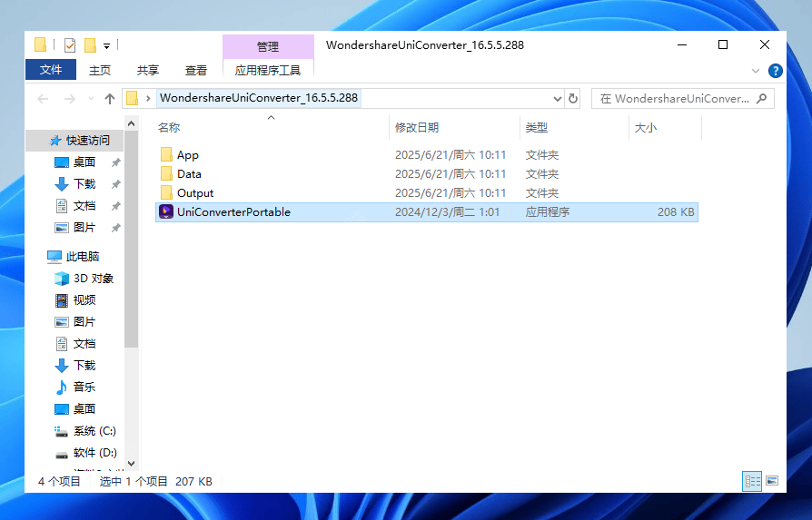This screenshot has width=812, height=520.
Task: Click the address bar path WondershareUniConverter_16.5.5.288
Action: (x=259, y=98)
